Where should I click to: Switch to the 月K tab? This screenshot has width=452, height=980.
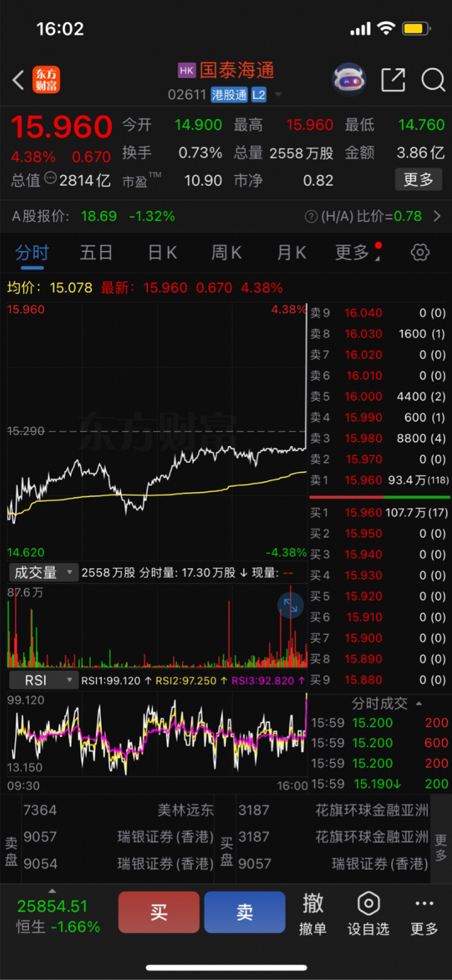(291, 253)
